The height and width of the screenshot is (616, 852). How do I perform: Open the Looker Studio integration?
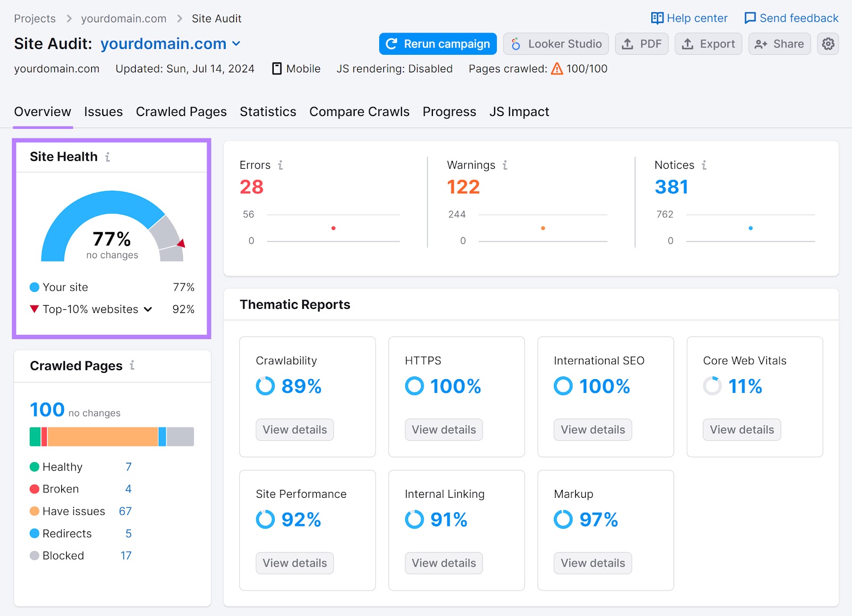tap(555, 44)
